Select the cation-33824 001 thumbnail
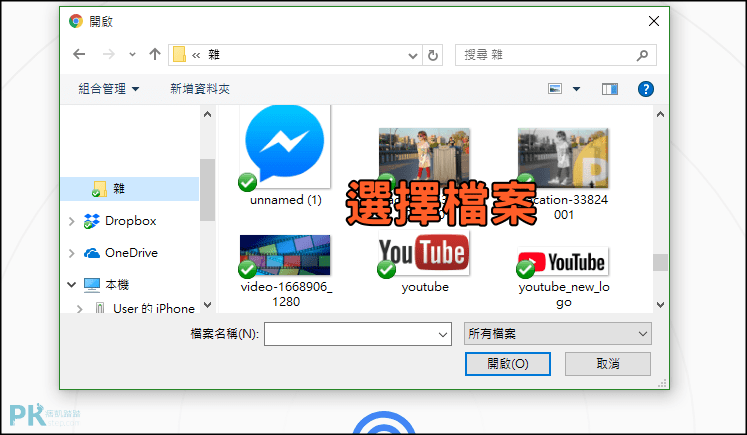 click(563, 157)
